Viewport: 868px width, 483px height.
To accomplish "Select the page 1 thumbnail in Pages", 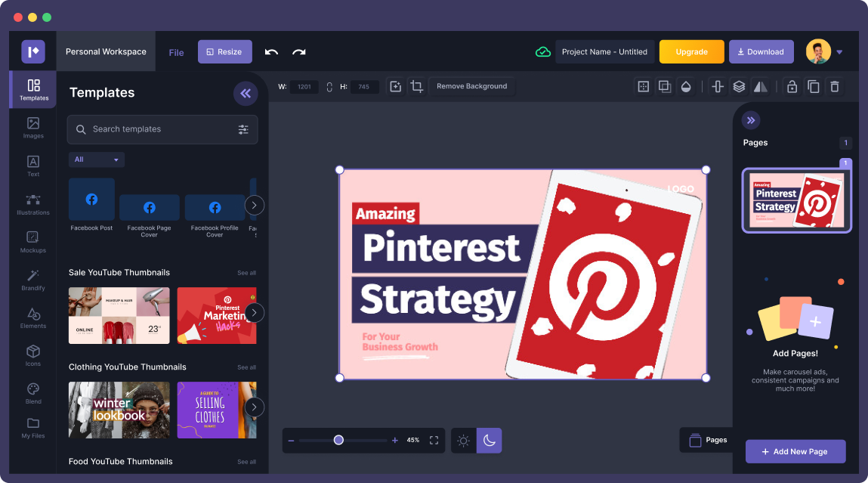I will tap(796, 200).
